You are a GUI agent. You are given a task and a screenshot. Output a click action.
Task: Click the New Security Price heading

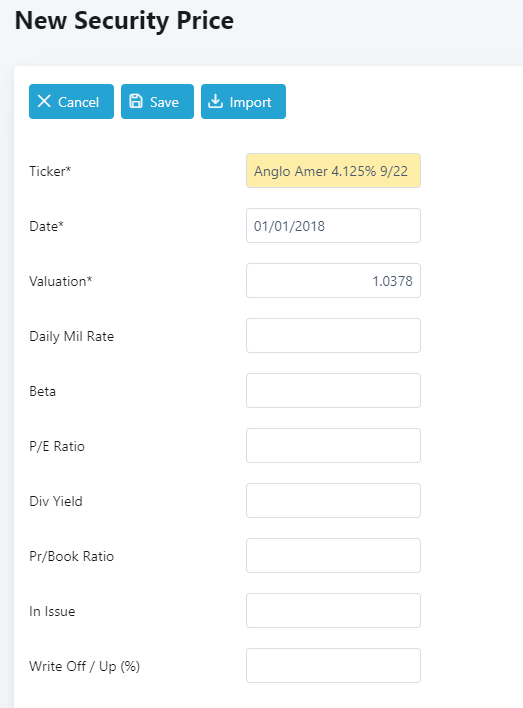[x=124, y=21]
